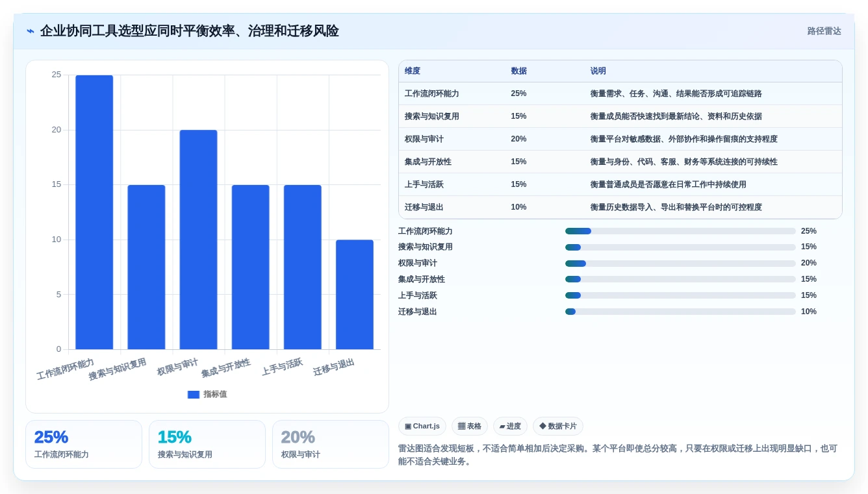Select the 工作流闭环能力 table row name
The image size is (868, 494).
tap(432, 93)
